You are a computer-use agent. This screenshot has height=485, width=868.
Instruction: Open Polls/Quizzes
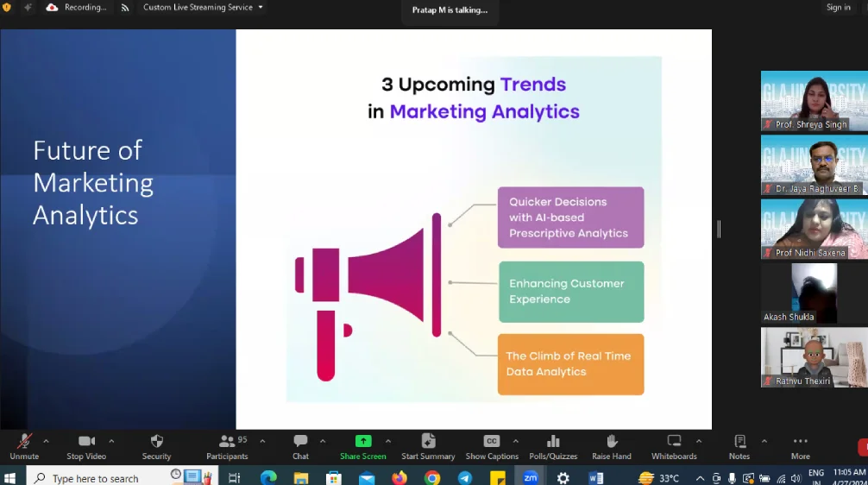tap(553, 445)
